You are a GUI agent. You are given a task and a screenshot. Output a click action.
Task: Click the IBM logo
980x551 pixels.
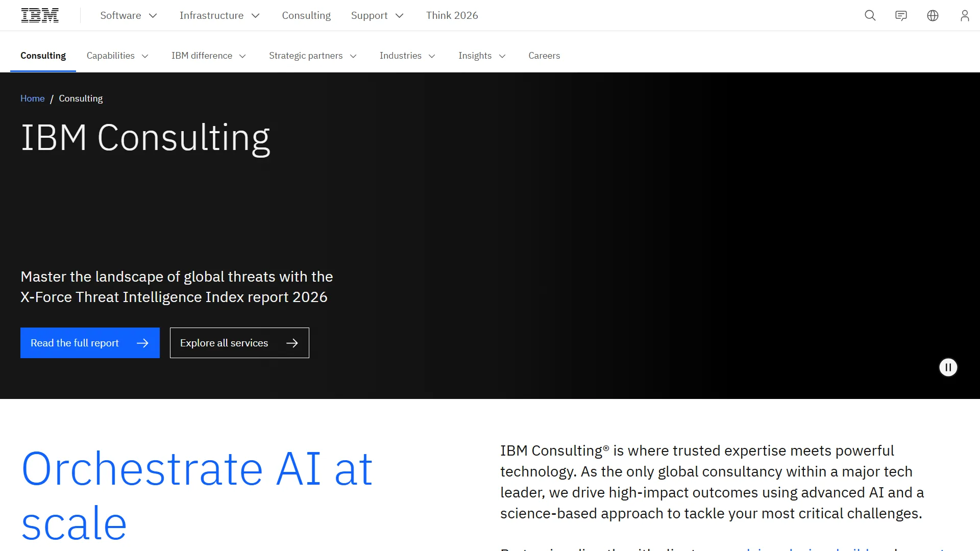[x=39, y=15]
